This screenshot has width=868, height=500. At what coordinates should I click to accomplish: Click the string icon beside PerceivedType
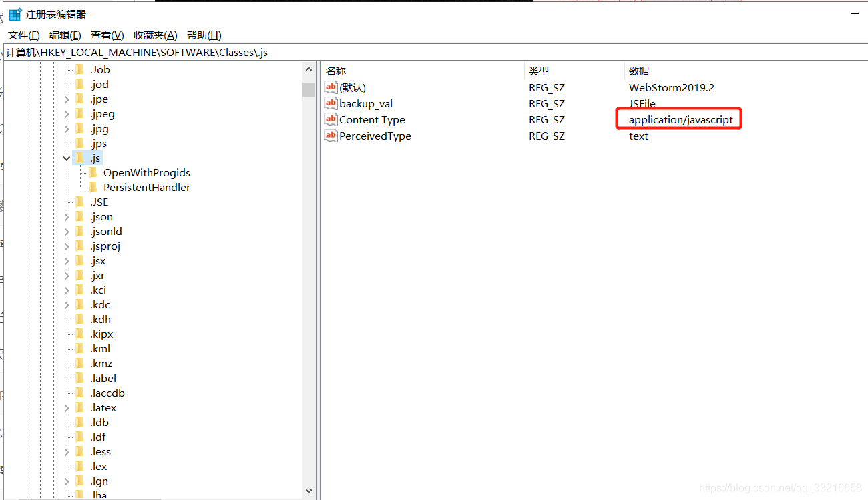331,136
